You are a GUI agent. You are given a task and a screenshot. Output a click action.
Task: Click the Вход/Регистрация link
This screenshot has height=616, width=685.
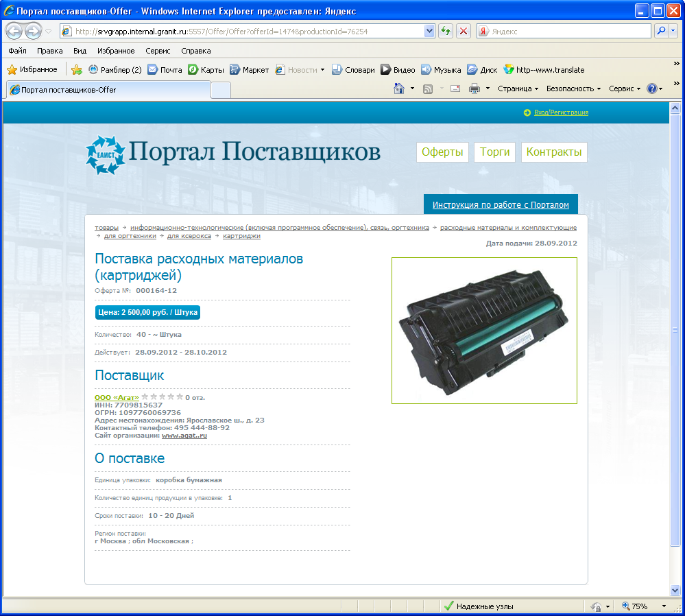pyautogui.click(x=561, y=112)
